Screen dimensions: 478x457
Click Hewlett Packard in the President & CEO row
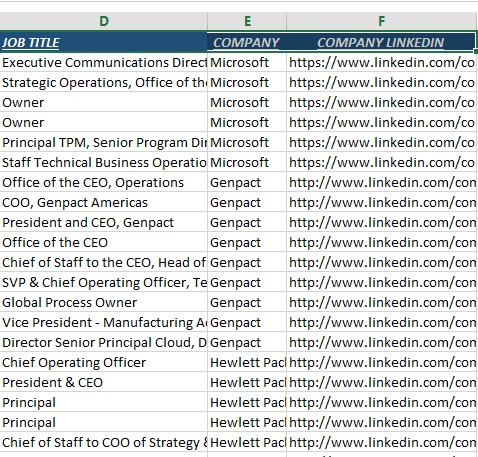[x=247, y=382]
